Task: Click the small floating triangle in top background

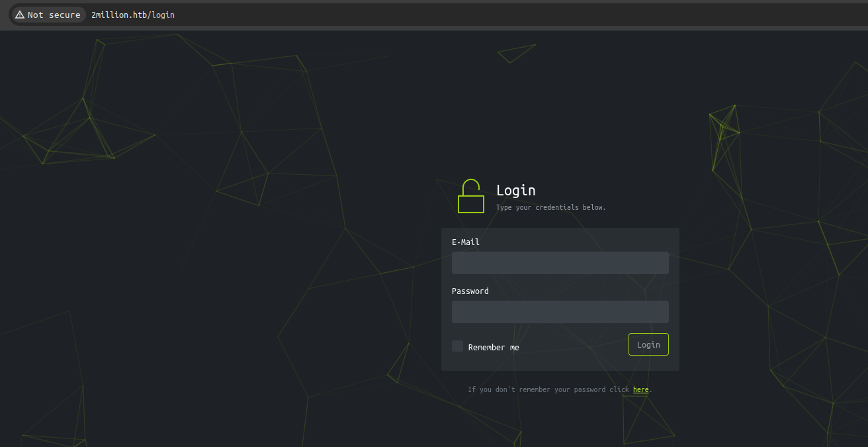Action: point(515,53)
